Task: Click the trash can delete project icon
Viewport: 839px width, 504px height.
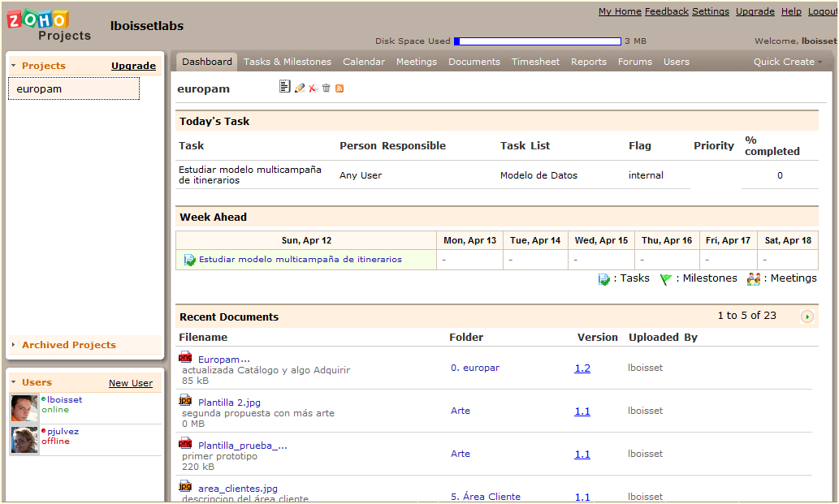Action: pyautogui.click(x=327, y=88)
